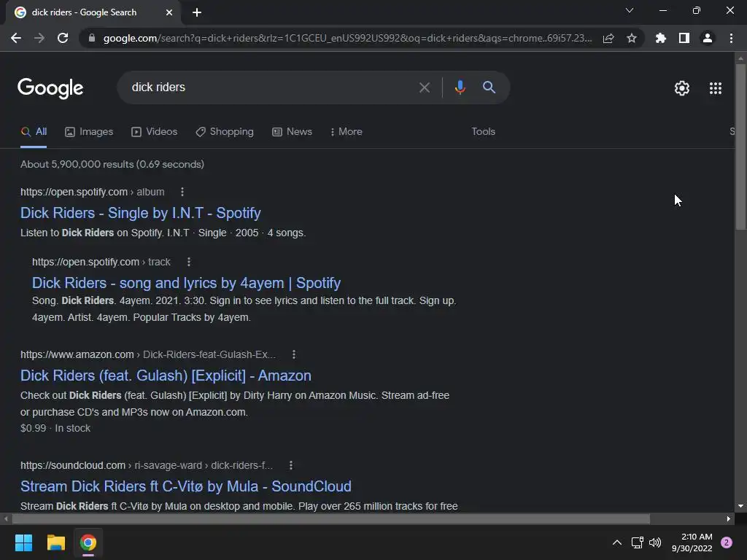This screenshot has width=747, height=560.
Task: Open the Windows Start menu
Action: (23, 542)
